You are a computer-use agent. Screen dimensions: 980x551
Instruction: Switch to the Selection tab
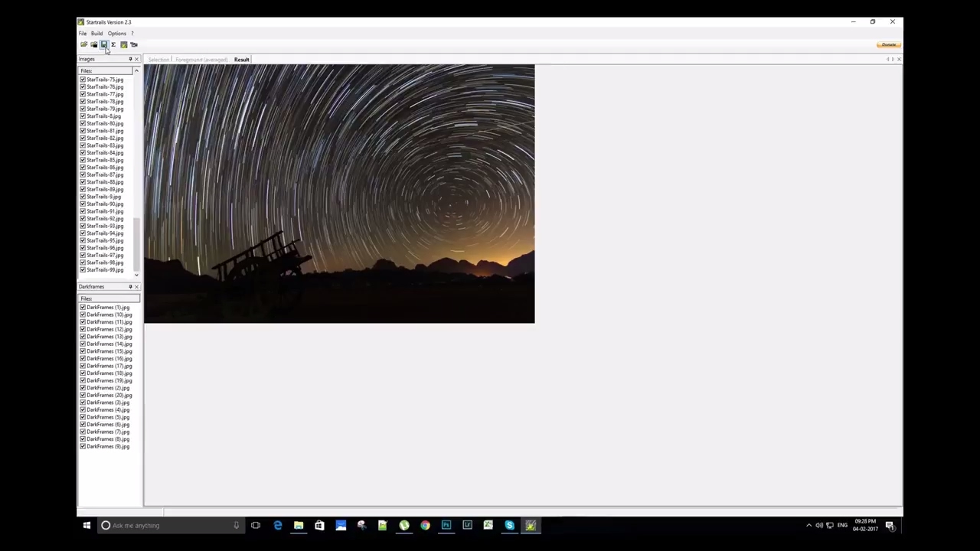pos(158,60)
